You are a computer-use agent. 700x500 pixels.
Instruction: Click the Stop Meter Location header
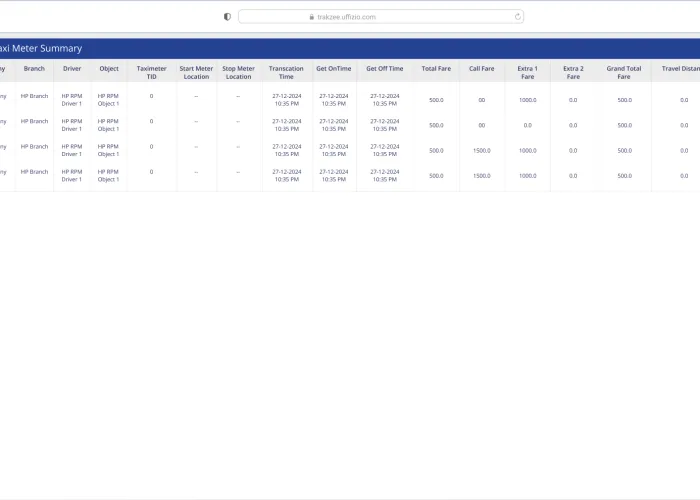(x=238, y=72)
